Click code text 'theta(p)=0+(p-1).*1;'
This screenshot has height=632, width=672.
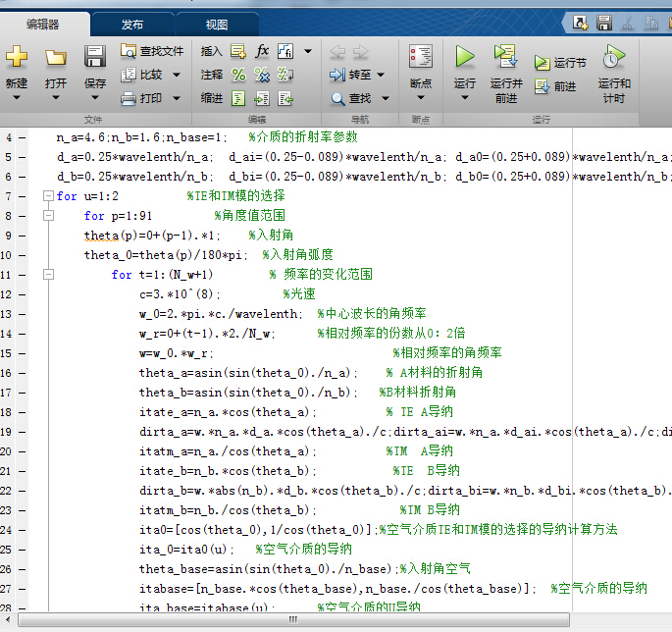tap(152, 236)
